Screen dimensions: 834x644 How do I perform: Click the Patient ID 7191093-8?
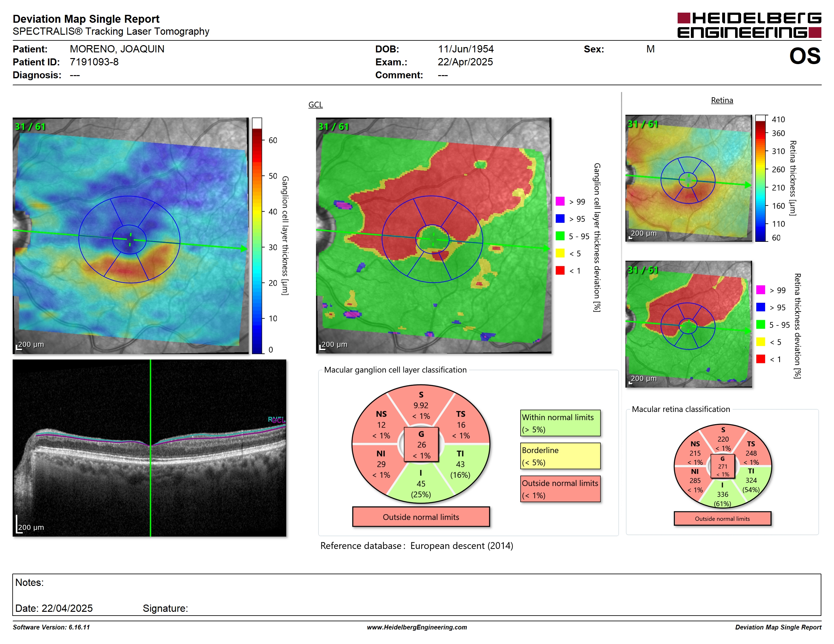(x=94, y=62)
